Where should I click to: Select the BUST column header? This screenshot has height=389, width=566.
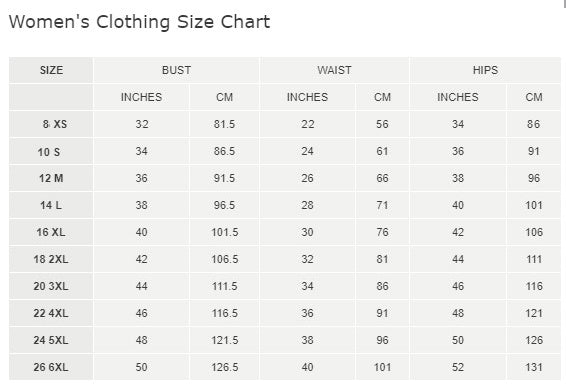click(177, 70)
